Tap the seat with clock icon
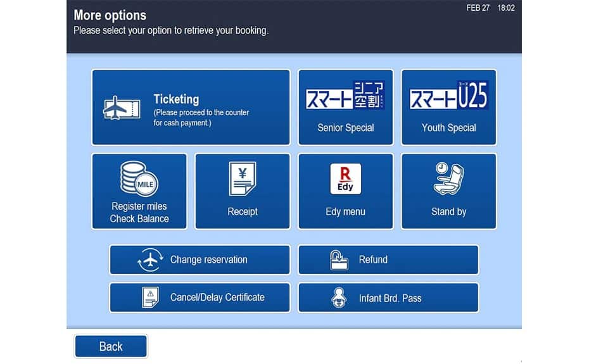This screenshot has height=364, width=589. (x=448, y=179)
